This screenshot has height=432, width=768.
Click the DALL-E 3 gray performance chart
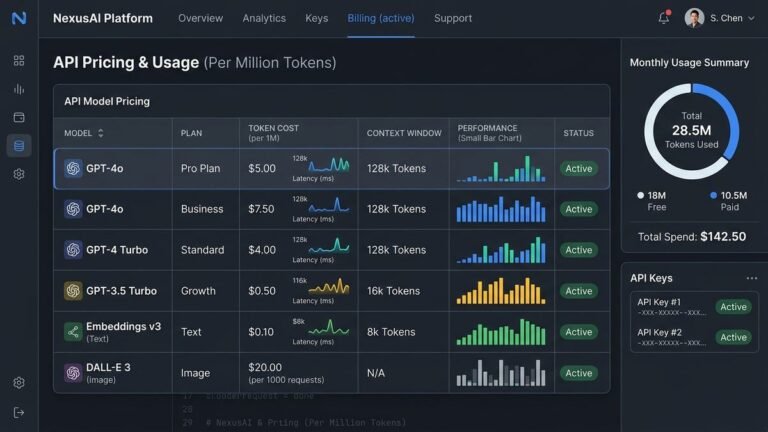pos(501,373)
